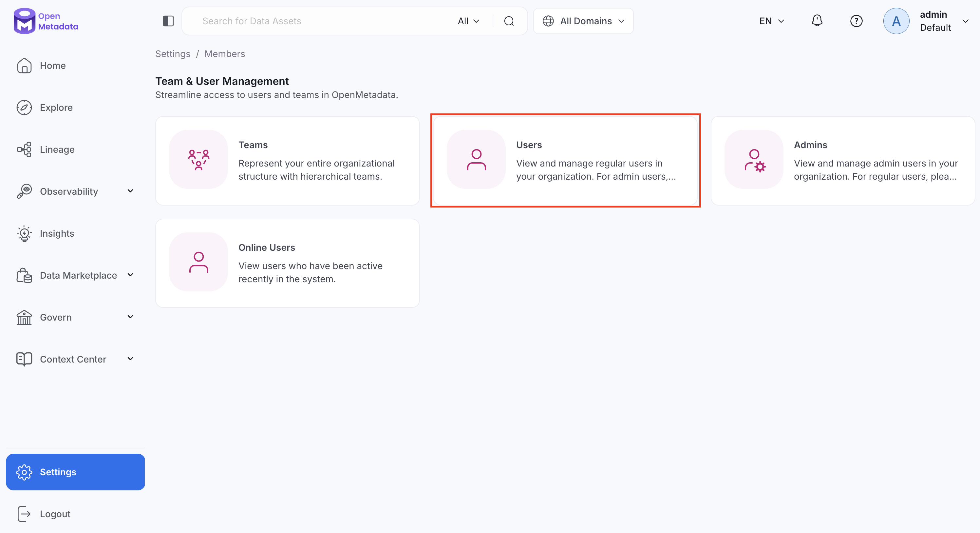Viewport: 980px width, 533px height.
Task: Open the Users card title
Action: pos(529,145)
